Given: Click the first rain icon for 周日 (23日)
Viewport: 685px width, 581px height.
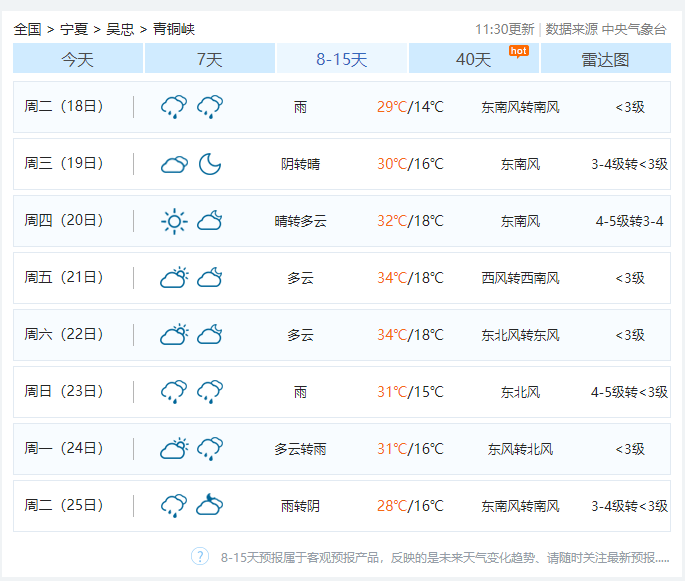Looking at the screenshot, I should tap(174, 392).
